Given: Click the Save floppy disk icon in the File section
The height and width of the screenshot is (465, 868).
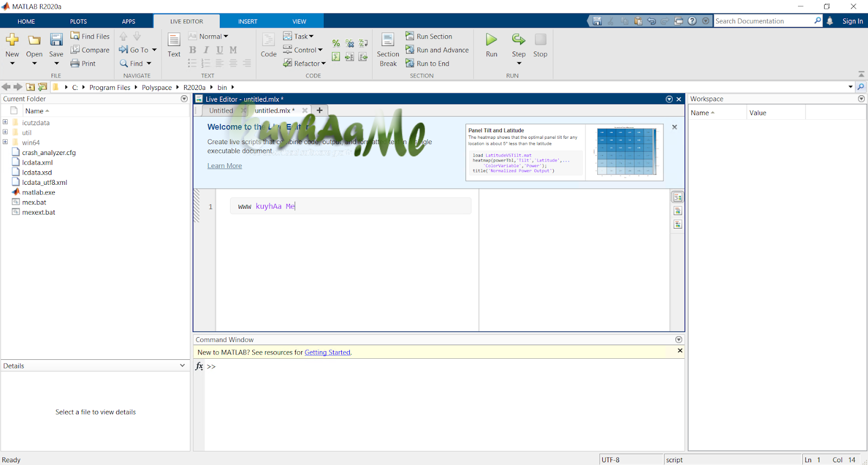Looking at the screenshot, I should click(56, 40).
